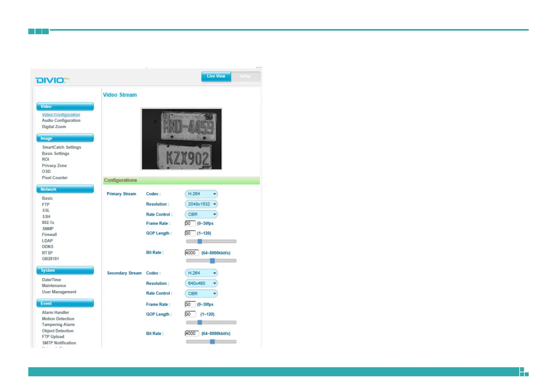Viewport: 557px width, 392px height.
Task: Open the DDNS settings
Action: [48, 247]
